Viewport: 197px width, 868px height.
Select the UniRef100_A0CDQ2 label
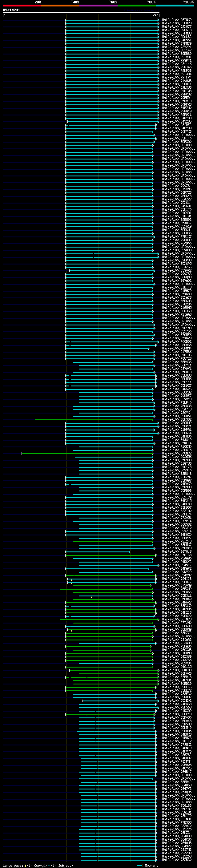[x=177, y=342]
